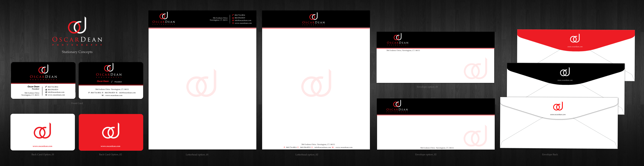Select the 'Letterhead option_01' caption
644x166 pixels.
[x=197, y=155]
